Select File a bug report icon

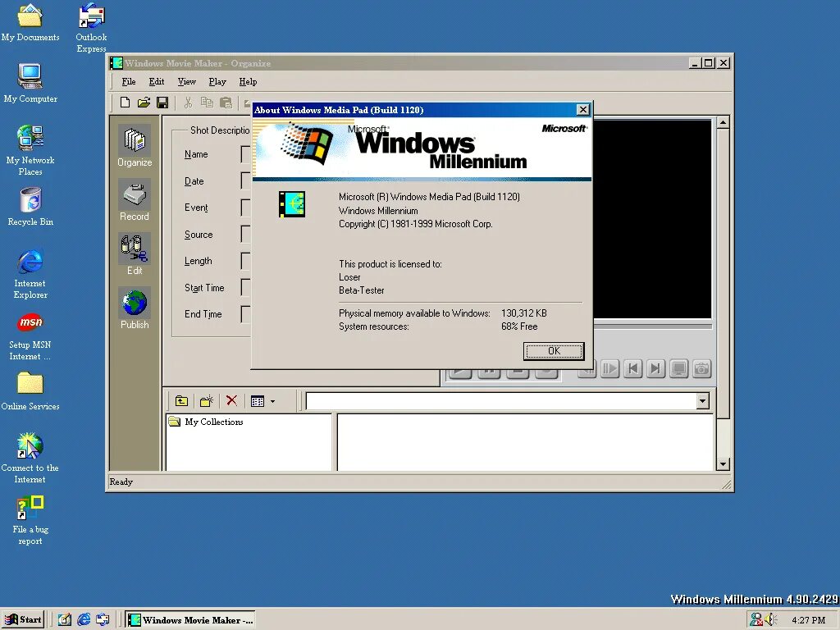pos(30,521)
